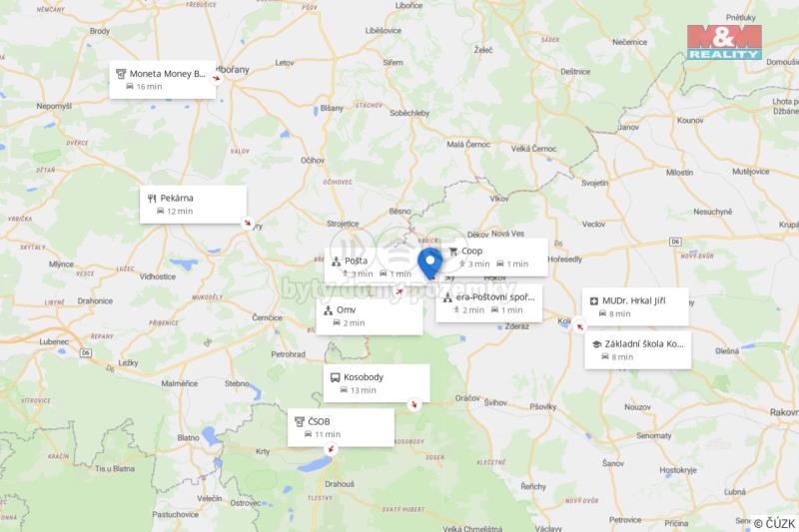Select the Pekárna restaurant icon
This screenshot has width=799, height=532.
point(152,198)
